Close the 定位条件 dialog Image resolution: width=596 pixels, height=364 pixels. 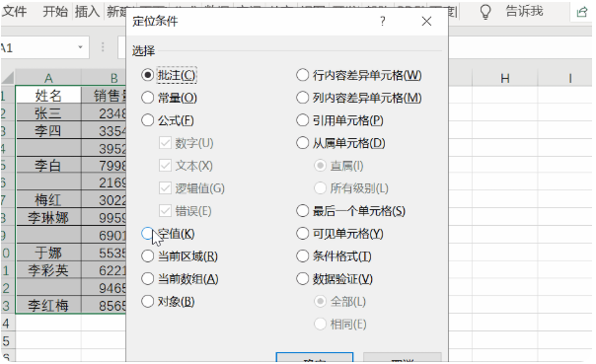point(426,22)
